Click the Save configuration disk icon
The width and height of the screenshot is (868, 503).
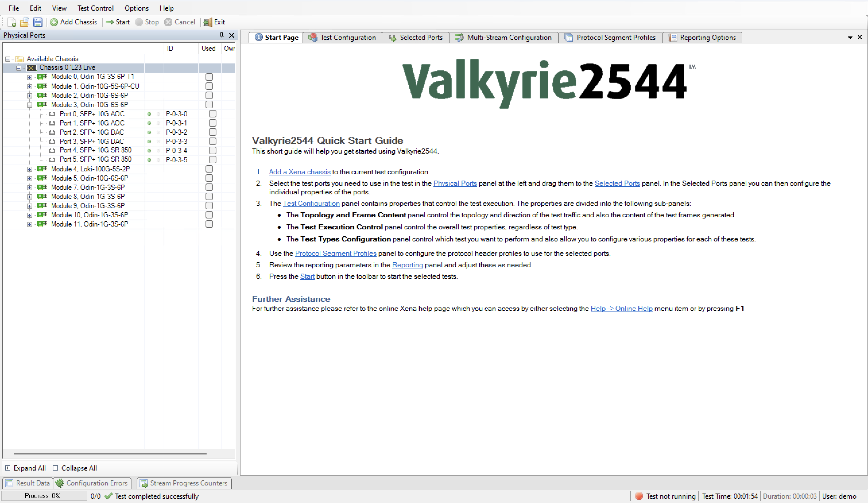coord(38,22)
